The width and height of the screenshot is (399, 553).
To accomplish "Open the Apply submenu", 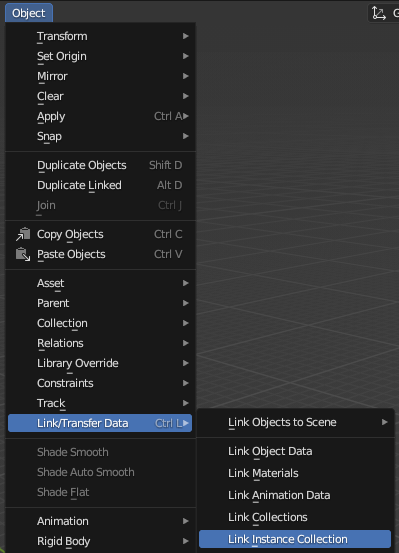I will coord(100,116).
